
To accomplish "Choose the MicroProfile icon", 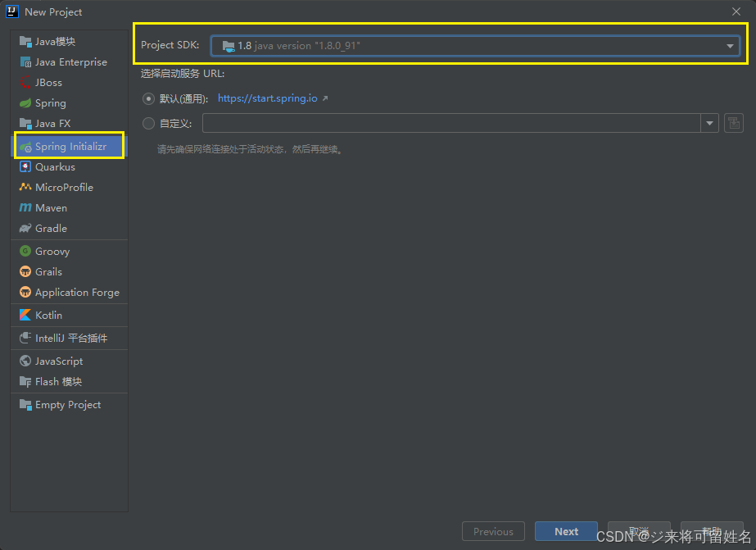I will [x=25, y=187].
